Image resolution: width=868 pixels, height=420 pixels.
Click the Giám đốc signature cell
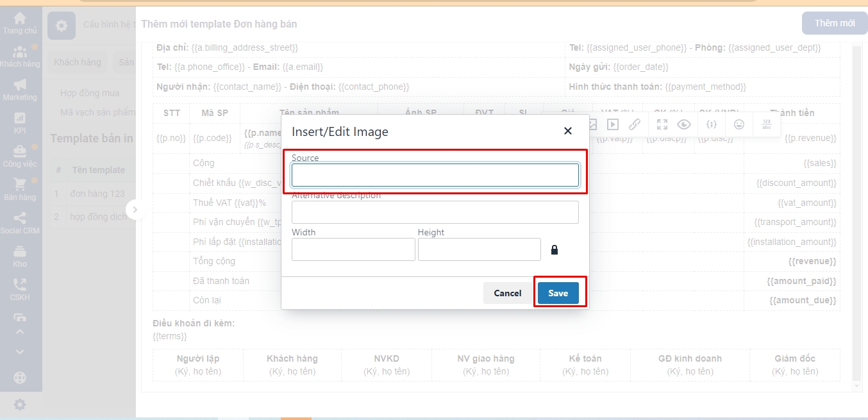pos(795,365)
